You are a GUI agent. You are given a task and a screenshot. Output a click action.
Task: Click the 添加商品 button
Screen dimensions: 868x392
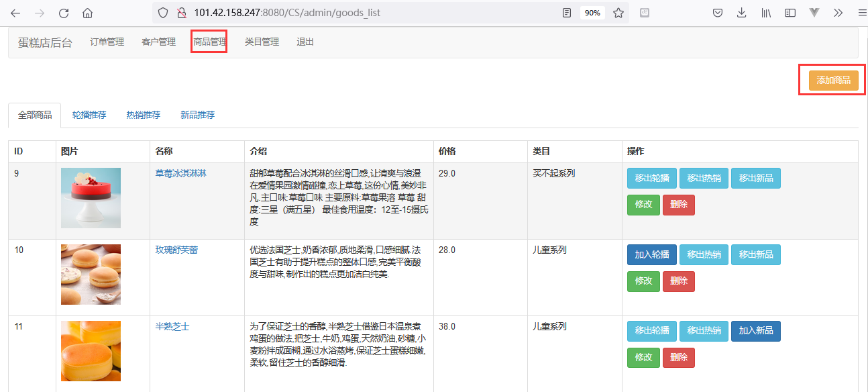833,80
